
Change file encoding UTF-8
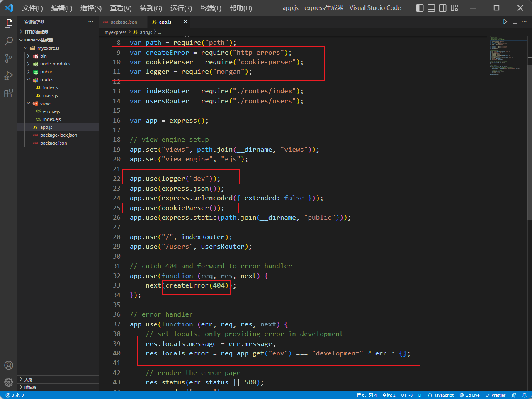[x=407, y=395]
